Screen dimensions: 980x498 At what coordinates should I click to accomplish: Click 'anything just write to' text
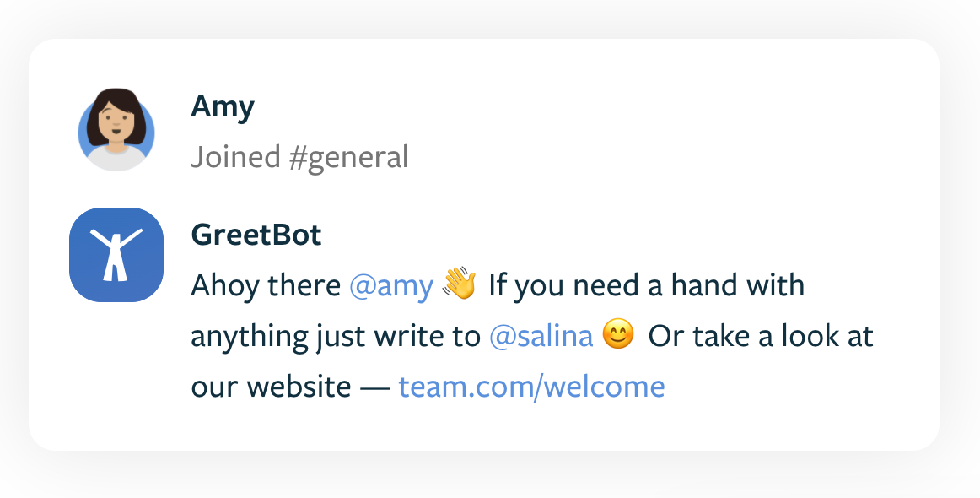click(336, 337)
